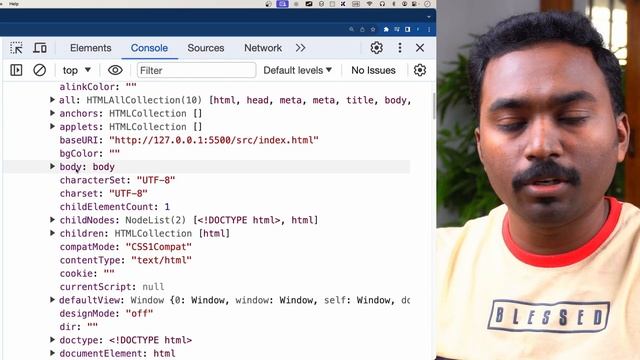Open the Help menu in menu bar

tap(14, 4)
